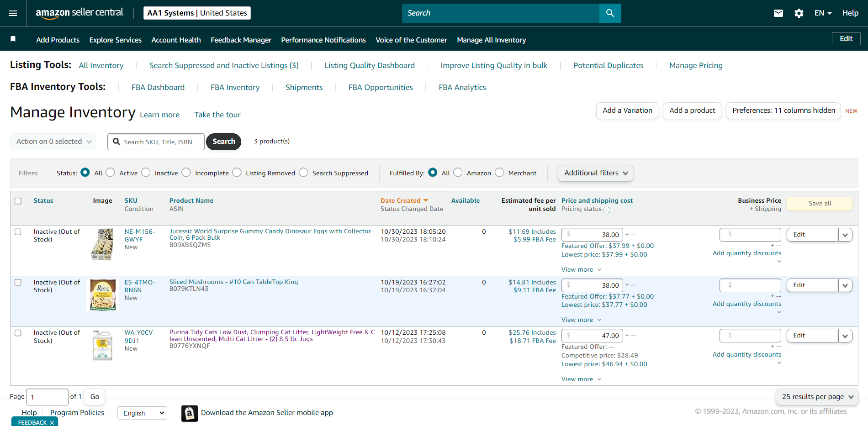This screenshot has height=426, width=868.
Task: Check the Purina Tidy Cats row checkbox
Action: (18, 333)
